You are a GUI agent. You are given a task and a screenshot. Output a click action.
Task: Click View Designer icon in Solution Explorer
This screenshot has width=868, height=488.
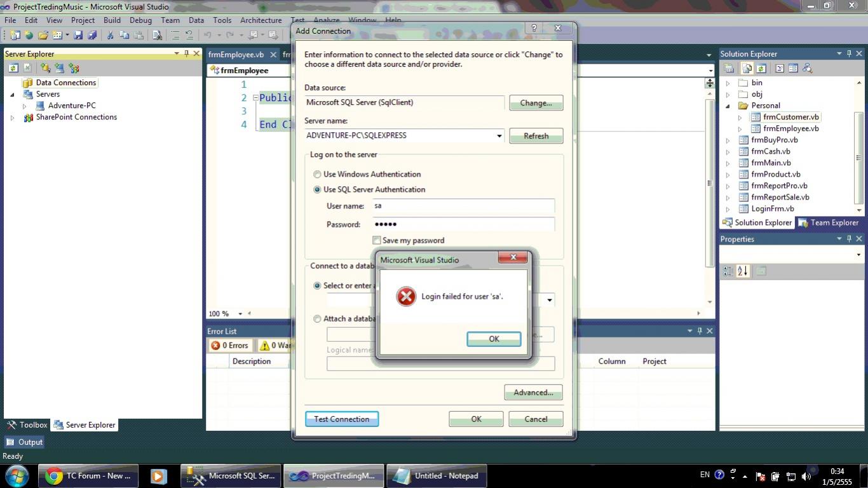tap(793, 68)
